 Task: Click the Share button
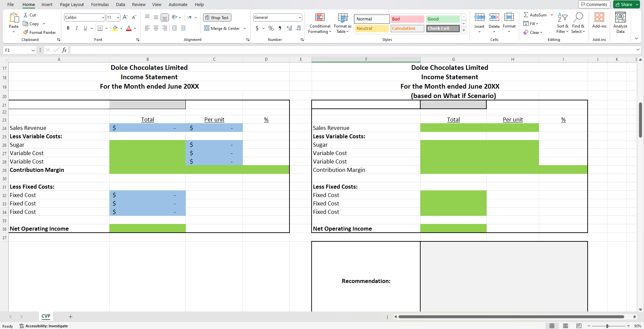tap(625, 4)
